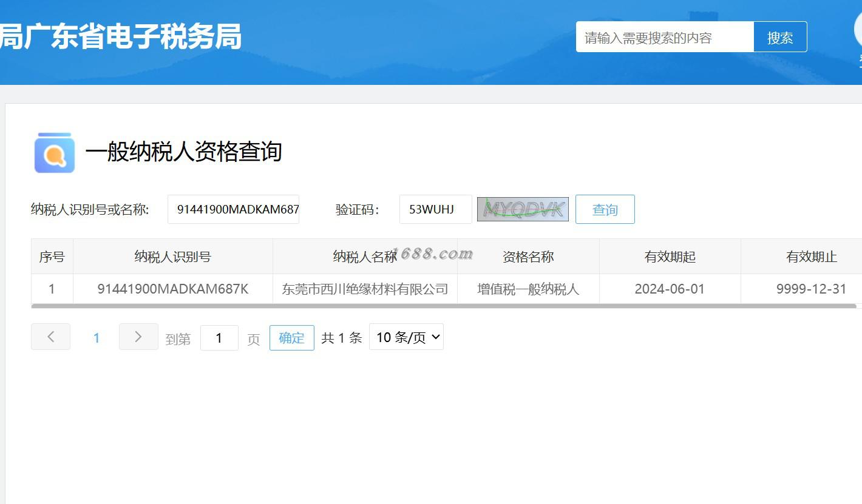The image size is (862, 504).
Task: Click the taxpayer ID or name input
Action: click(233, 209)
